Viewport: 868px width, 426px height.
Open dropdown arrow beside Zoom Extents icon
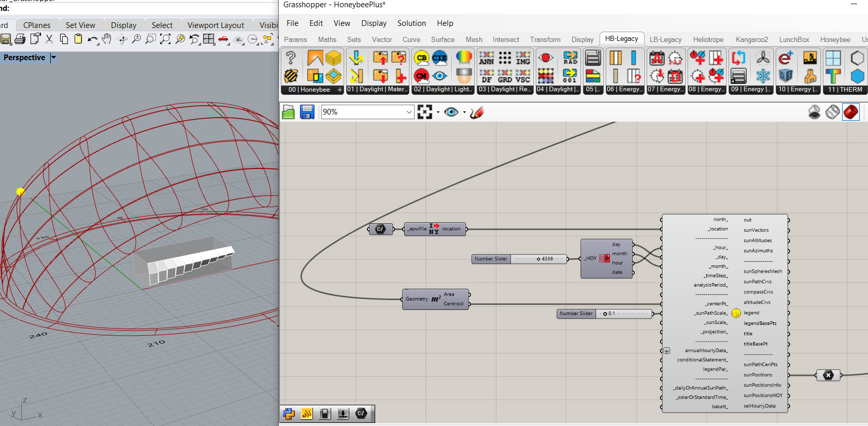pyautogui.click(x=438, y=112)
